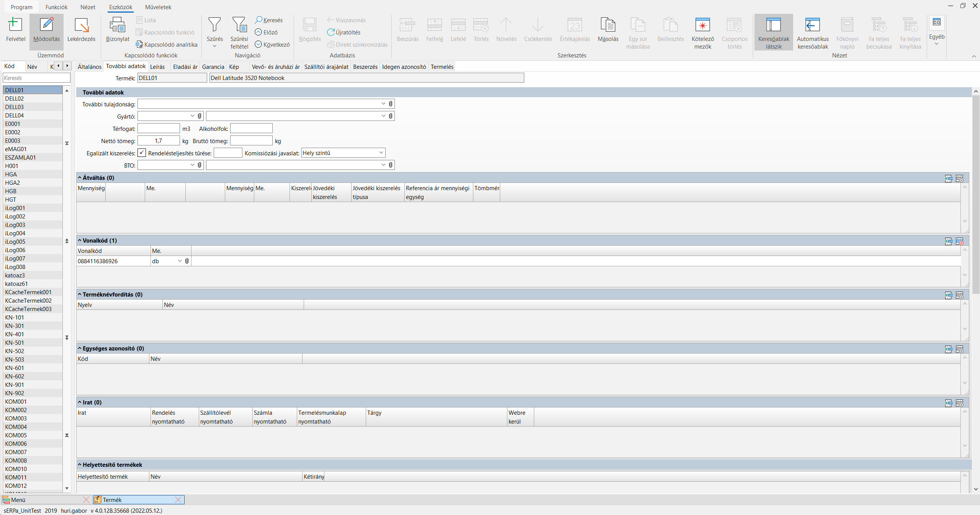
Task: Select DELL03 in the product list
Action: coord(15,107)
